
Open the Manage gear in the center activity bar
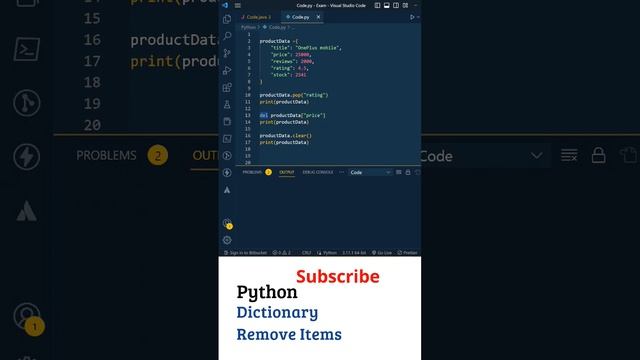(227, 240)
